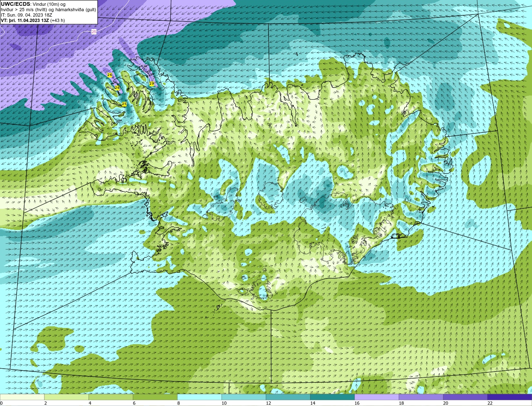Select the light yellow-green 2–4 m/s legend swatch
The image size is (532, 406).
pos(66,397)
